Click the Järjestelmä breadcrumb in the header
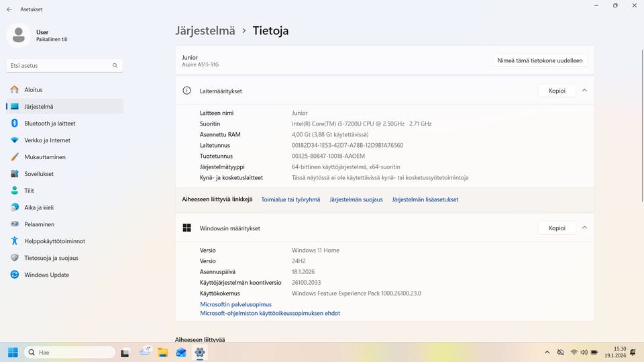The image size is (644, 362). [x=205, y=31]
